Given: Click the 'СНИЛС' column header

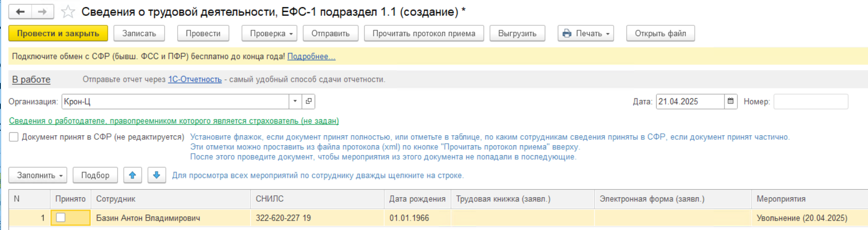Looking at the screenshot, I should 317,199.
